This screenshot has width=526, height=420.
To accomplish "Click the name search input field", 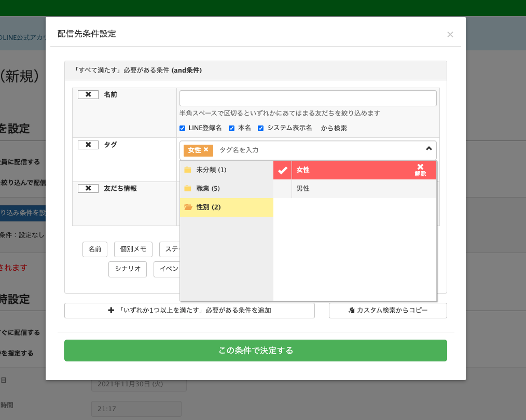I will point(308,98).
